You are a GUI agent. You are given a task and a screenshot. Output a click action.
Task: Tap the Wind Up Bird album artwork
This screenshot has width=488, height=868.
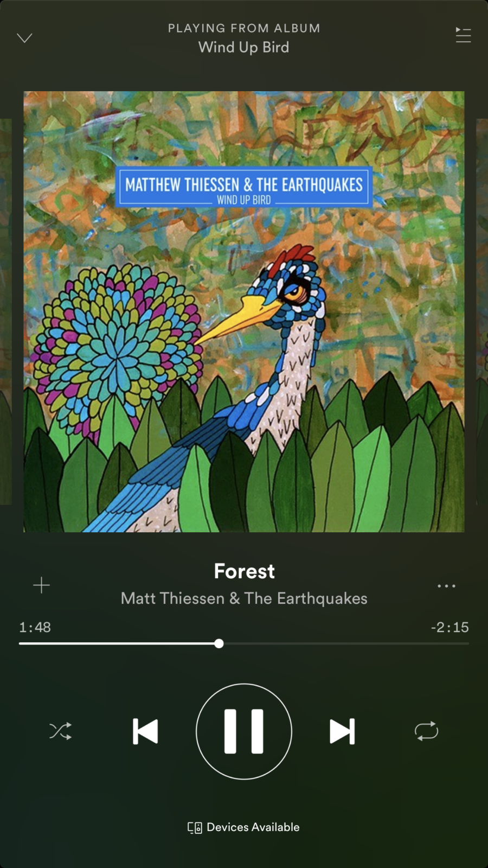[x=244, y=311]
